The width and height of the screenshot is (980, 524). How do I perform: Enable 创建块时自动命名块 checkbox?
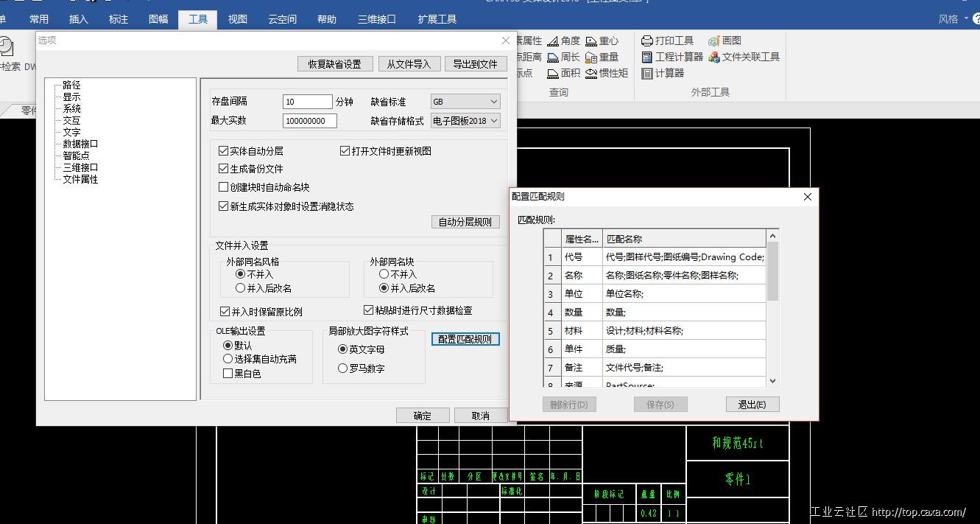pos(224,187)
